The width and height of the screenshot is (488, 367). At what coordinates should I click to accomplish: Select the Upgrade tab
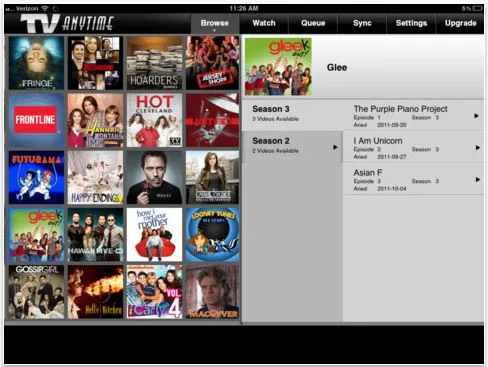460,23
